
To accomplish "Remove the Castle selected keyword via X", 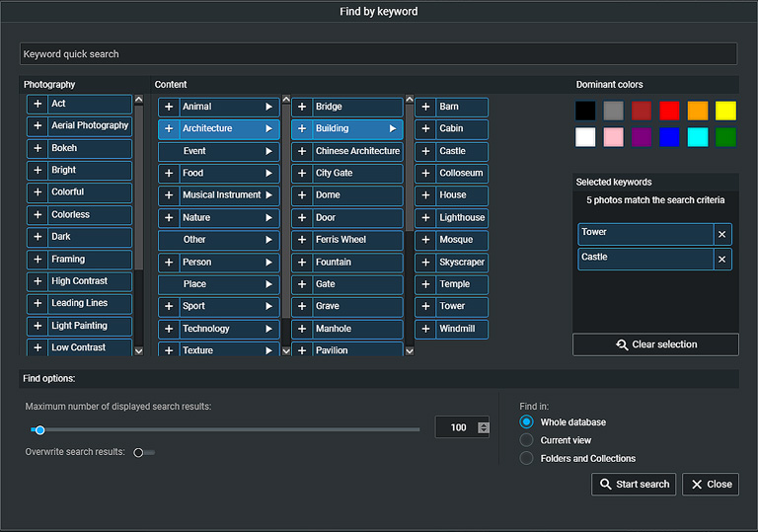I will (722, 259).
